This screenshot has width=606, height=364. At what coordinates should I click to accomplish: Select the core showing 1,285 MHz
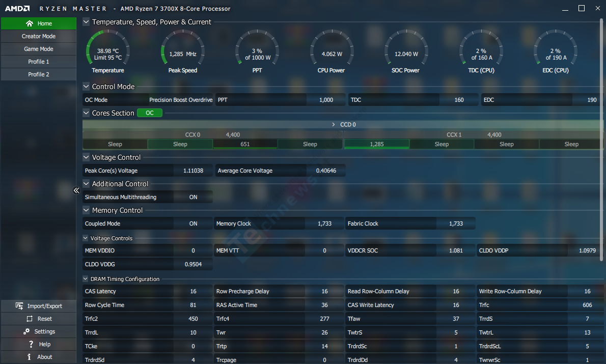pyautogui.click(x=377, y=144)
